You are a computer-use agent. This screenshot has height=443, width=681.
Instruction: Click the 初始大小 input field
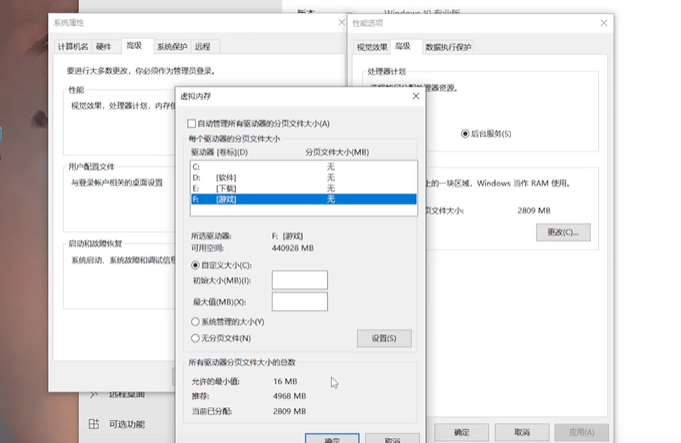click(x=299, y=280)
